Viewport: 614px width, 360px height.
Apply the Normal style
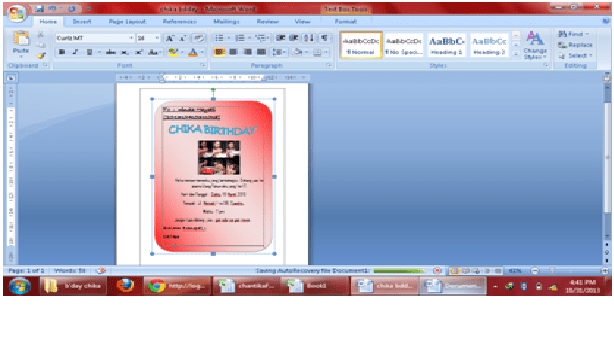(x=361, y=45)
